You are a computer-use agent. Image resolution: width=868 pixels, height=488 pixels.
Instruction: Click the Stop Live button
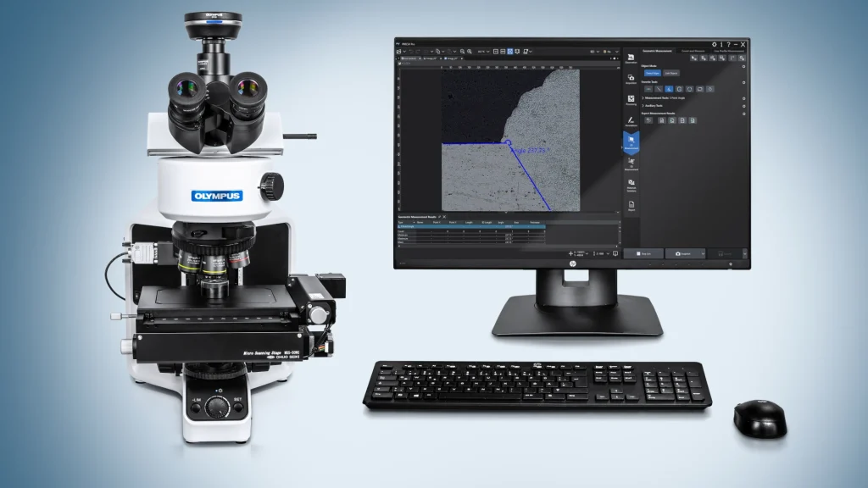pyautogui.click(x=643, y=253)
